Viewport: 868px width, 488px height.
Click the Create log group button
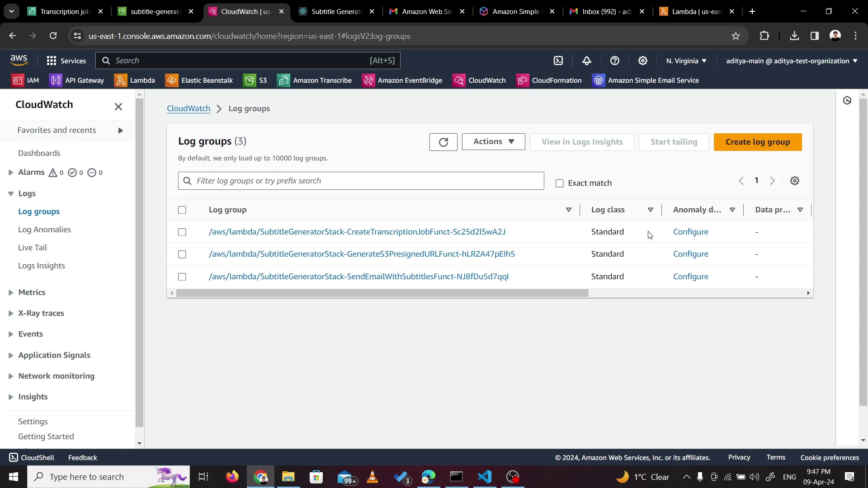pos(757,142)
